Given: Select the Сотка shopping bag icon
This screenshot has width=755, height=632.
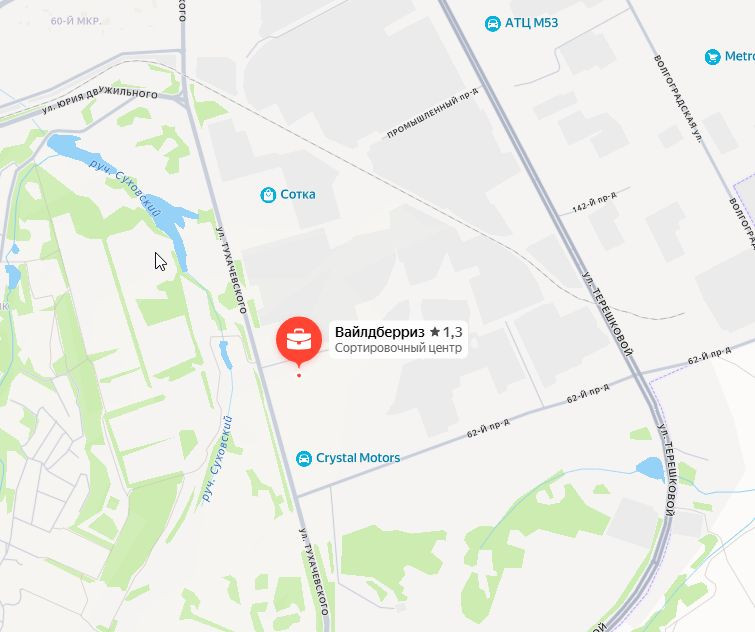Looking at the screenshot, I should (268, 195).
